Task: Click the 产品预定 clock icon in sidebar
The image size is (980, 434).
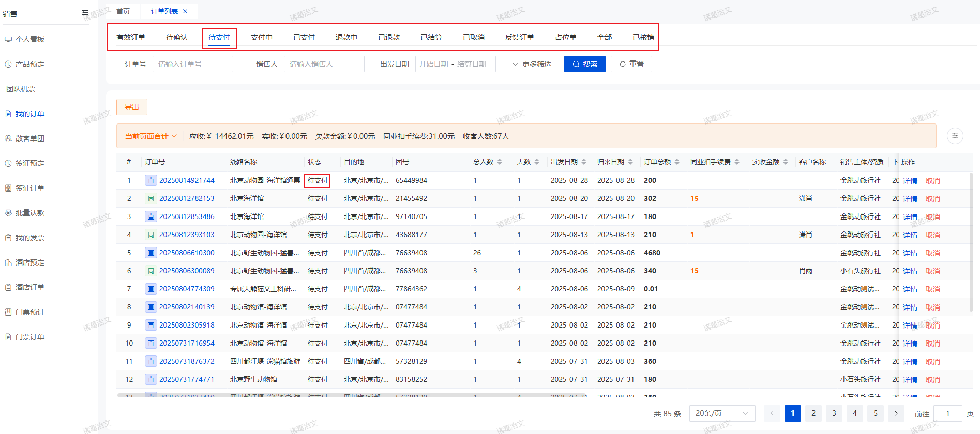Action: pyautogui.click(x=8, y=64)
